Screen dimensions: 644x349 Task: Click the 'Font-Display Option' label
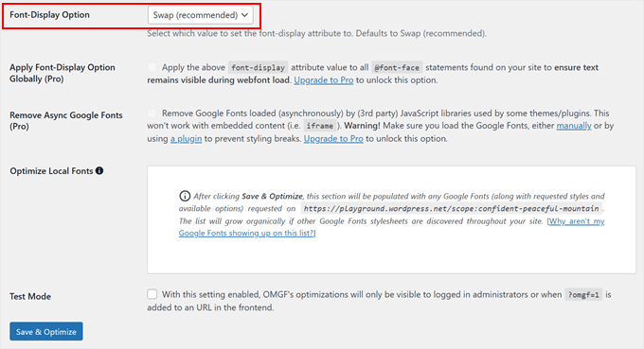(x=49, y=15)
